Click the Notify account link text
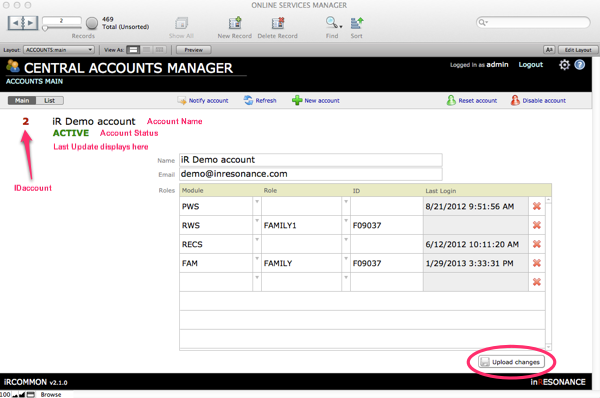Image resolution: width=600 pixels, height=398 pixels. 209,101
